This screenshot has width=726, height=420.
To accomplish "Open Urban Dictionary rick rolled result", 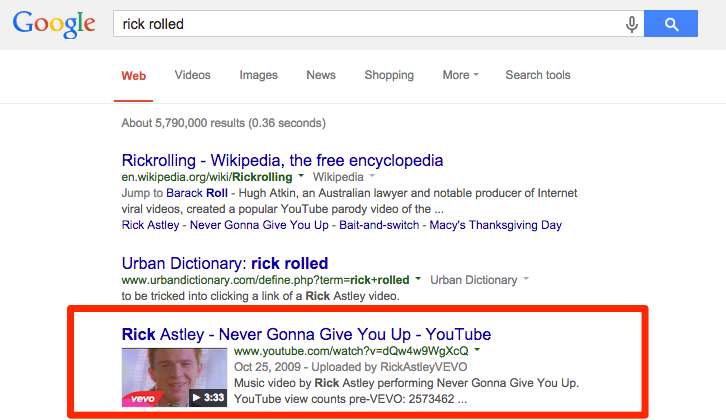I will click(225, 263).
